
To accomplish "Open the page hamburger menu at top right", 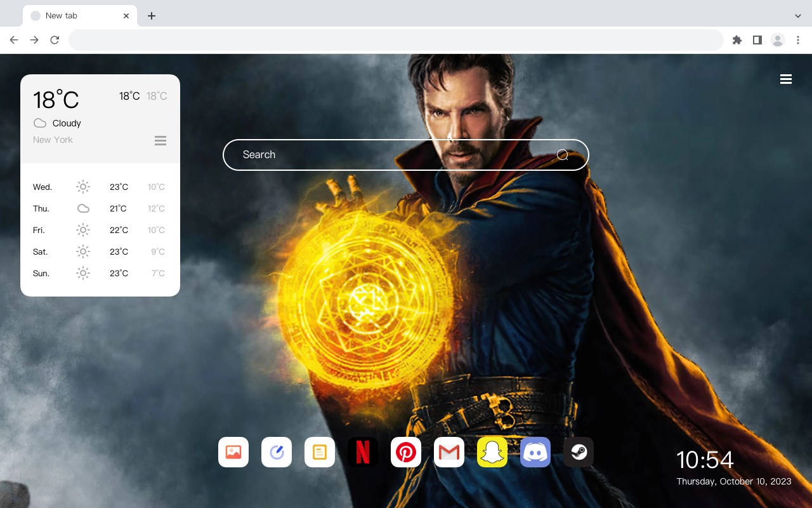I will [786, 79].
